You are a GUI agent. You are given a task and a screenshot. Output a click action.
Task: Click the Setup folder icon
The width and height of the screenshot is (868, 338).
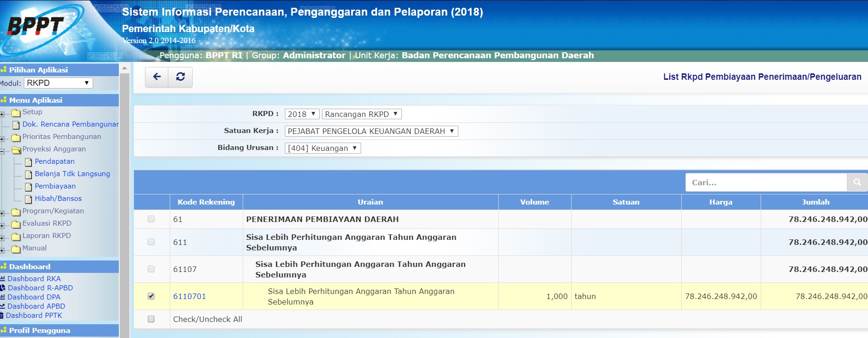coord(16,113)
